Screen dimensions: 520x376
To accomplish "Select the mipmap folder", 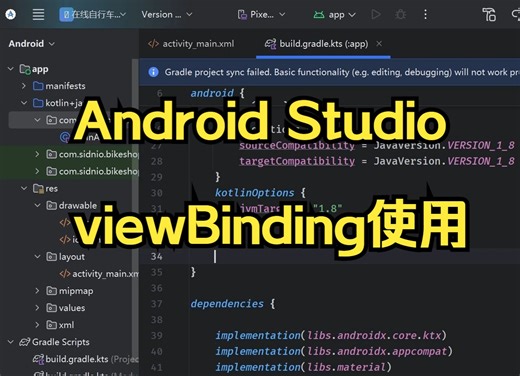I will [70, 291].
